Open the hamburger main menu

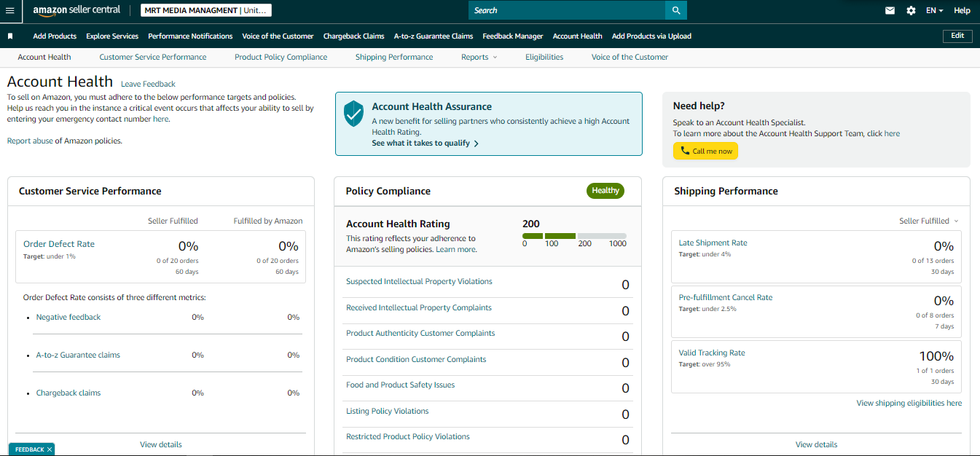pyautogui.click(x=10, y=11)
